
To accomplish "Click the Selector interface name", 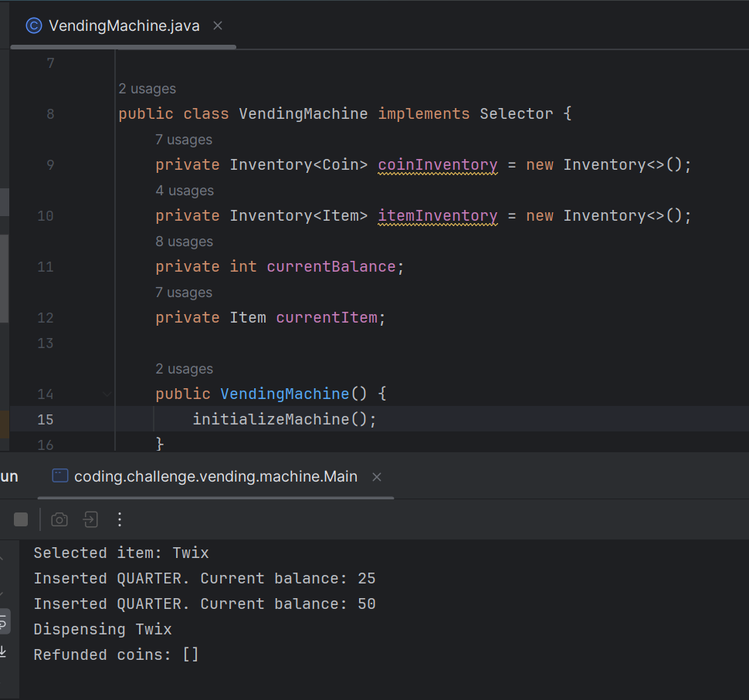I will coord(517,113).
